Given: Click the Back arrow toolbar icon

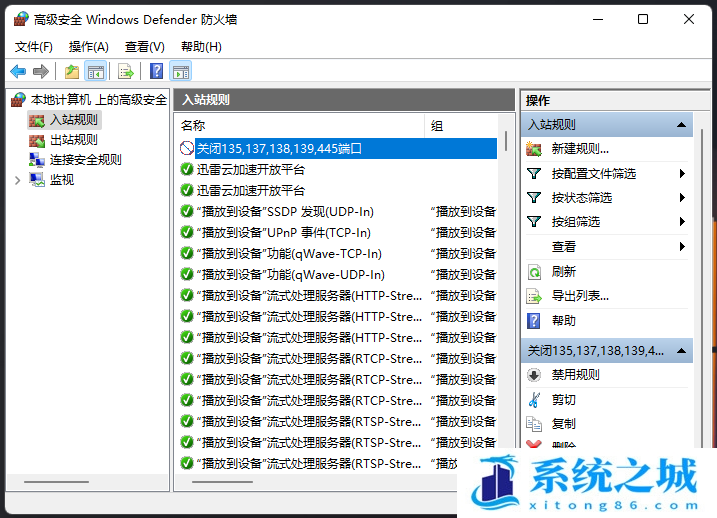Looking at the screenshot, I should point(18,71).
